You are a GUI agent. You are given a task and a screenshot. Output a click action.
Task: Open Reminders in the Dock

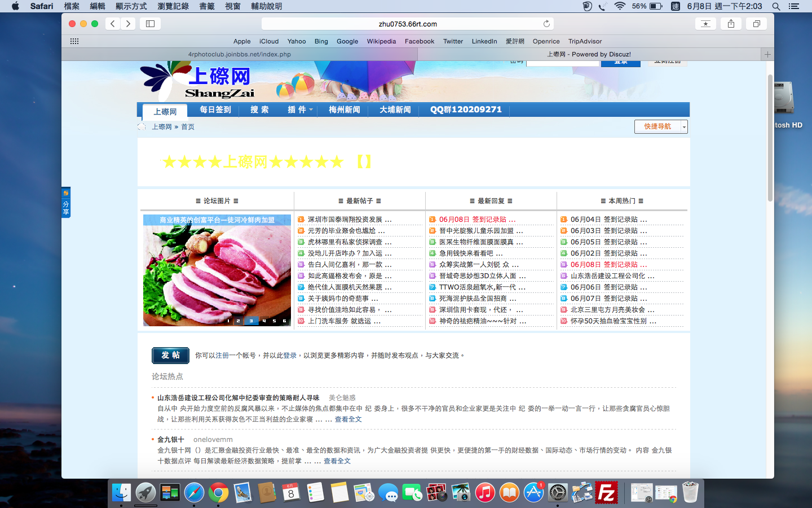(x=315, y=493)
